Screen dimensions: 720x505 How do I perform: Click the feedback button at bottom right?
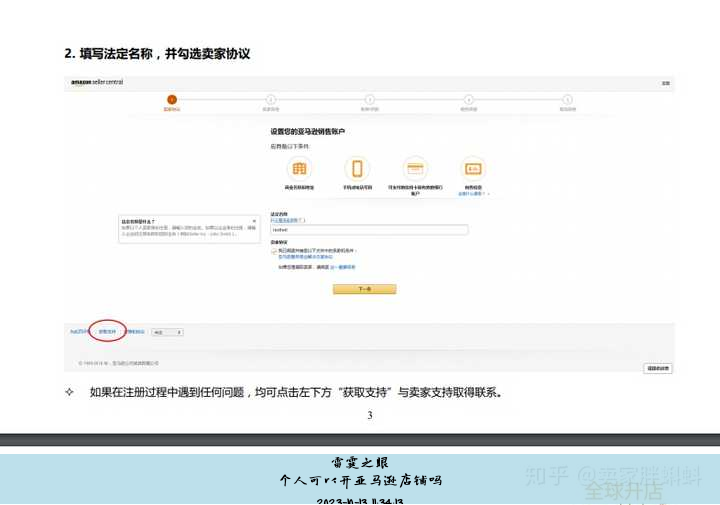point(657,368)
